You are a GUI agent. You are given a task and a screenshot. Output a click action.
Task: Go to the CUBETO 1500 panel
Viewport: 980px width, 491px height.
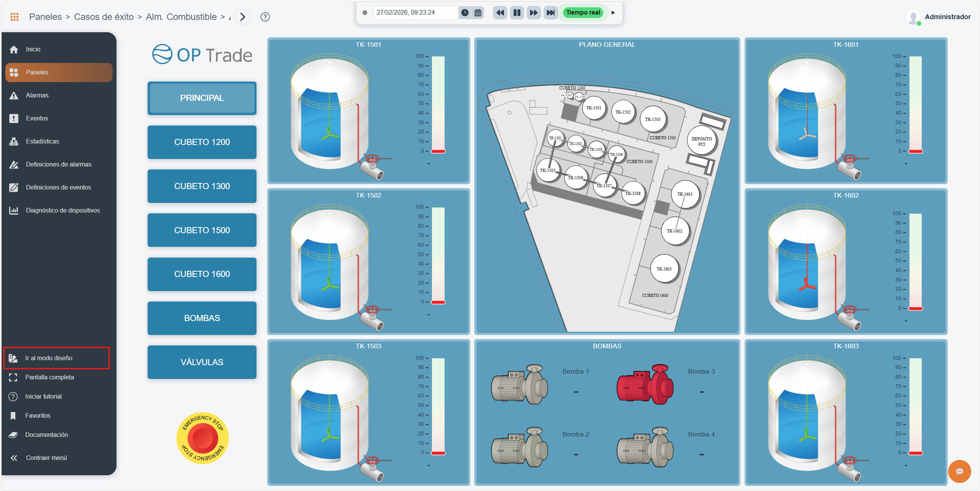point(202,230)
